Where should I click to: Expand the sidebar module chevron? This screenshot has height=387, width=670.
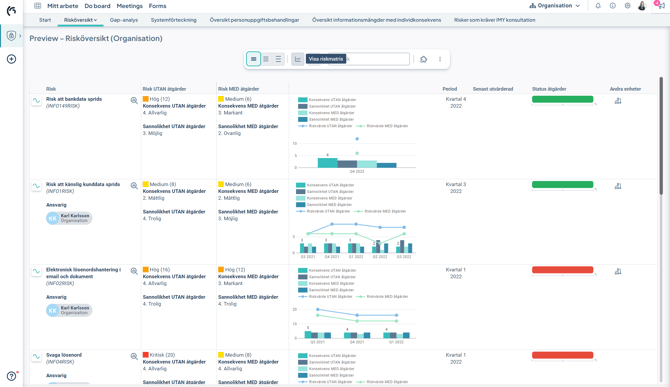pyautogui.click(x=20, y=36)
